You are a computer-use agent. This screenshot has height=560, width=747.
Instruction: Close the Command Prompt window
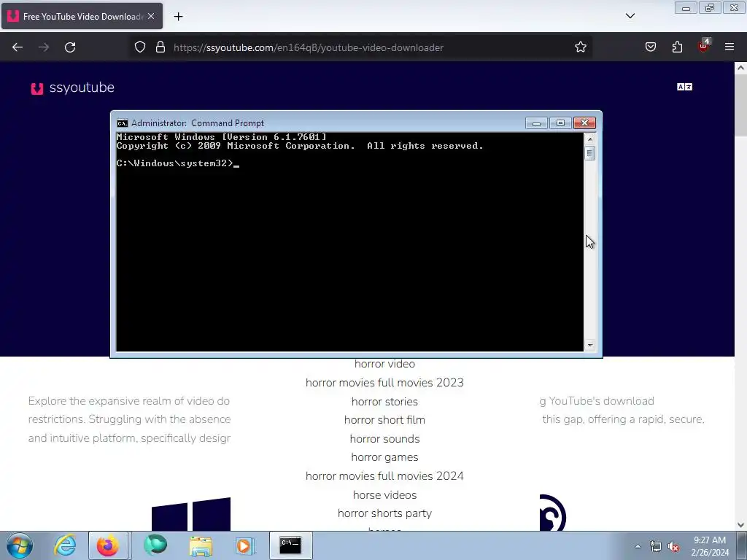pos(584,123)
